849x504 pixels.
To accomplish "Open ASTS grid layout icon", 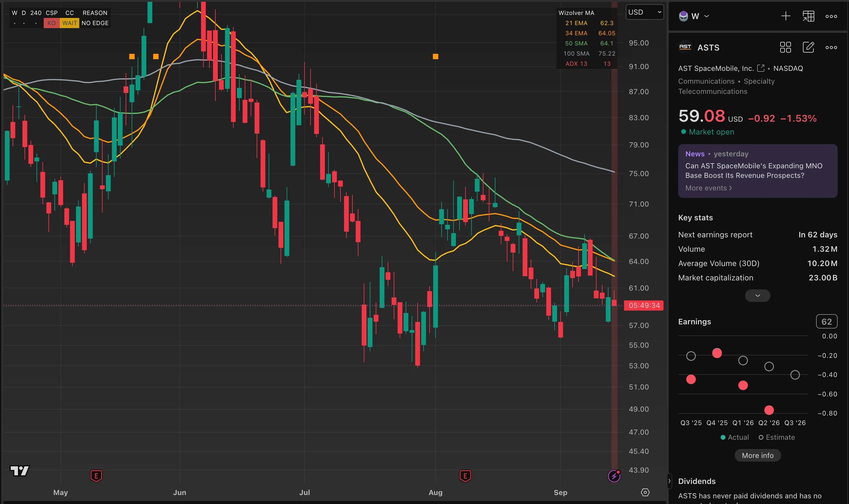I will pyautogui.click(x=785, y=47).
